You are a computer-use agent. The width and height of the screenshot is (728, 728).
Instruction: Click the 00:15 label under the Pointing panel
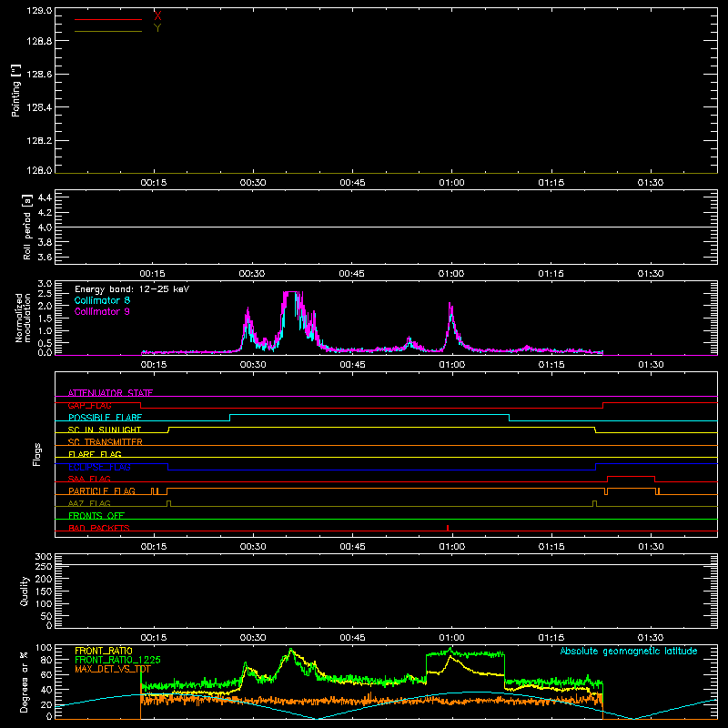pos(154,183)
